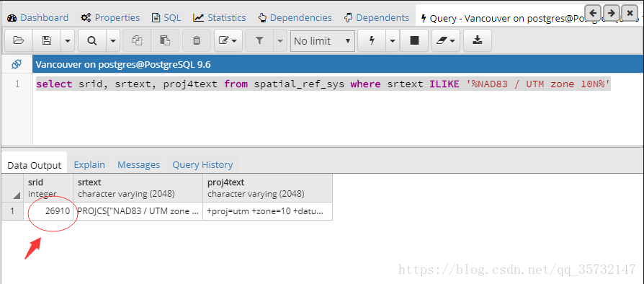Switch to the SQL tab
644x284 pixels.
click(x=166, y=18)
